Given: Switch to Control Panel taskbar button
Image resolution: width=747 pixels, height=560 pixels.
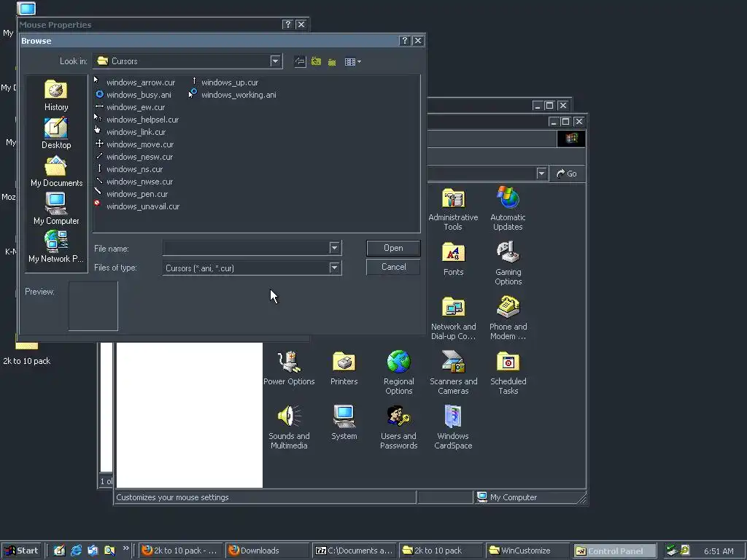Looking at the screenshot, I should click(614, 551).
